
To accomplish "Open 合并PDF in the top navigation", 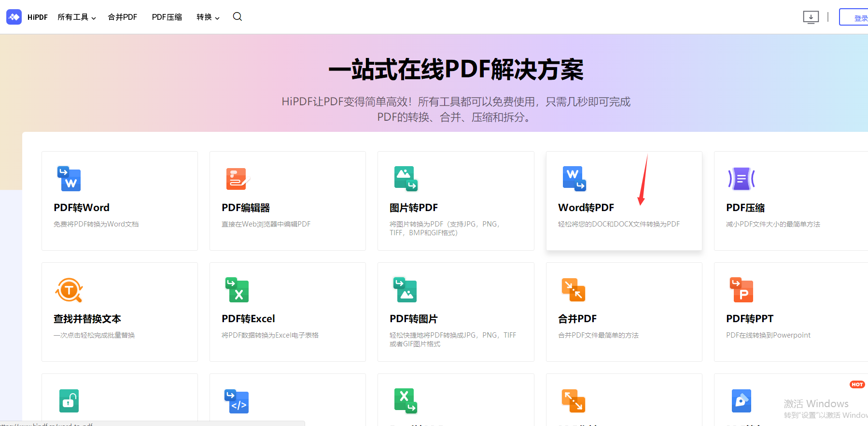I will click(x=123, y=17).
